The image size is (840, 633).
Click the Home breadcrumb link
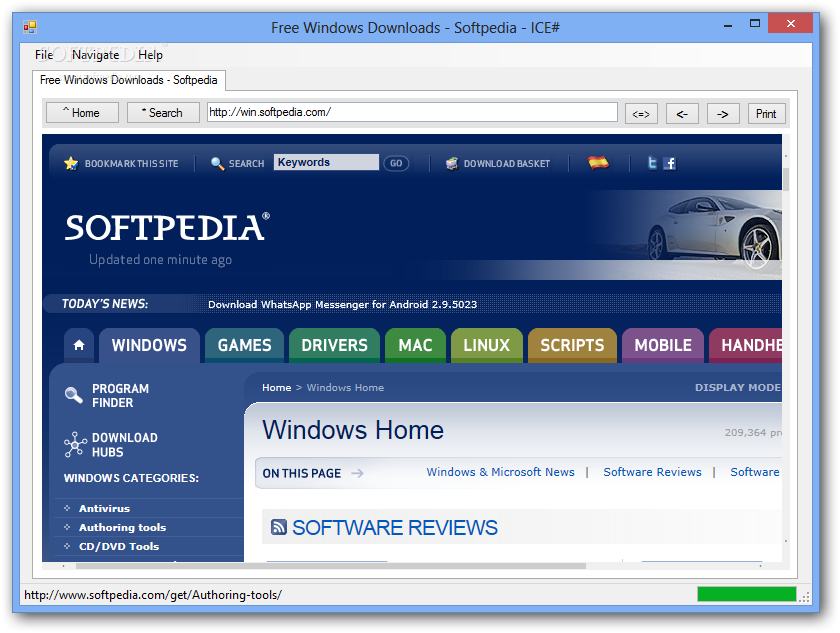coord(276,387)
